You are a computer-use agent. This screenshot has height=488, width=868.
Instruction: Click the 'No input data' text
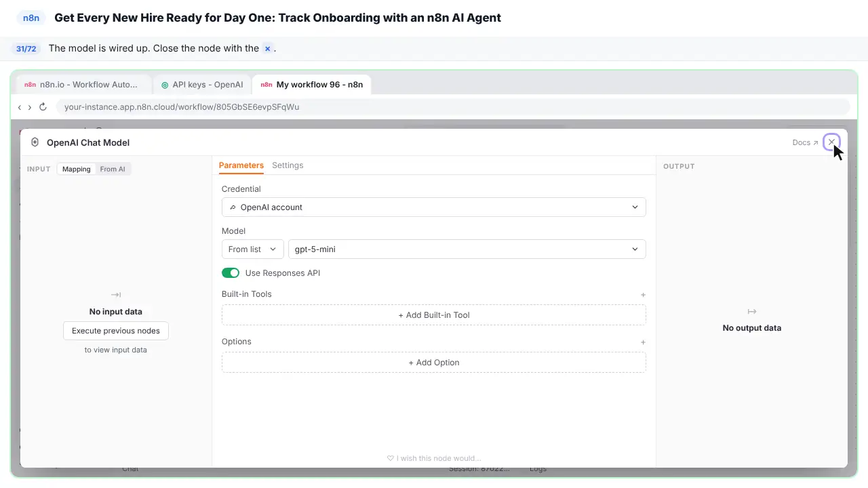point(116,312)
